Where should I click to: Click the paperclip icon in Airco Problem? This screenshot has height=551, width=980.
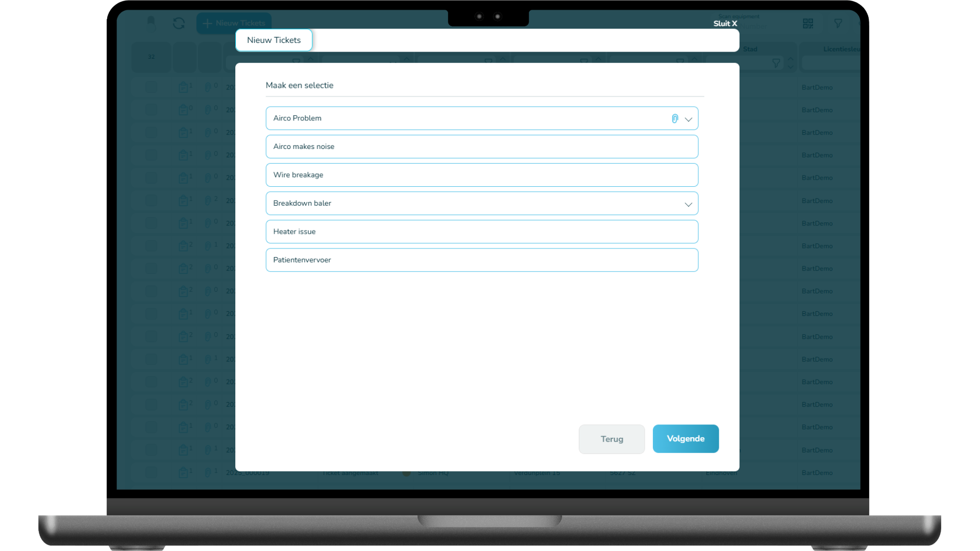(x=675, y=118)
